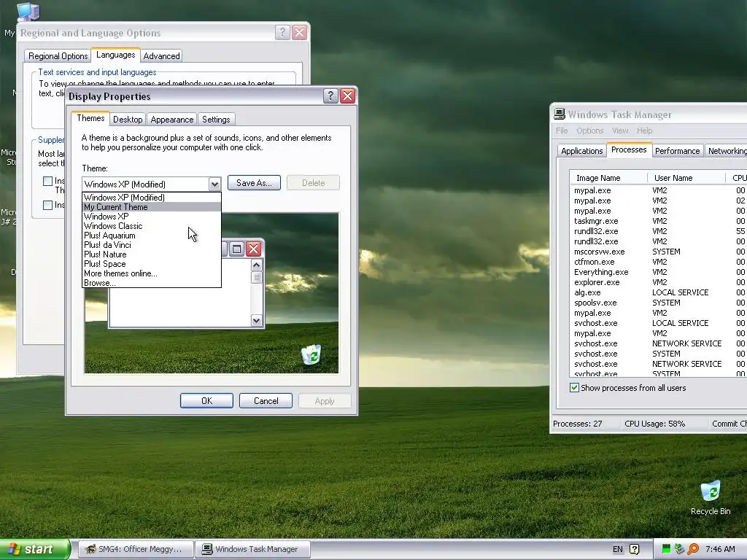
Task: Click Cancel in Display Properties
Action: point(266,400)
